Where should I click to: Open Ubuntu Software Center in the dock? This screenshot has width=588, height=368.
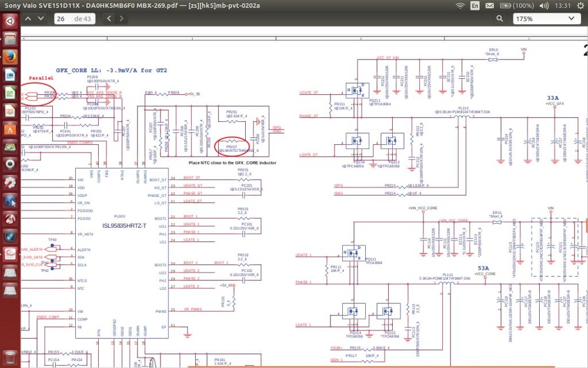(10, 128)
